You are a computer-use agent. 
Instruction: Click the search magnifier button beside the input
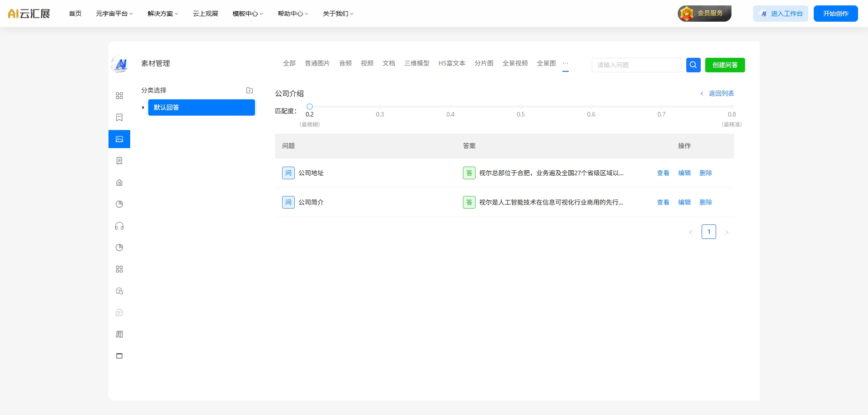[x=693, y=65]
